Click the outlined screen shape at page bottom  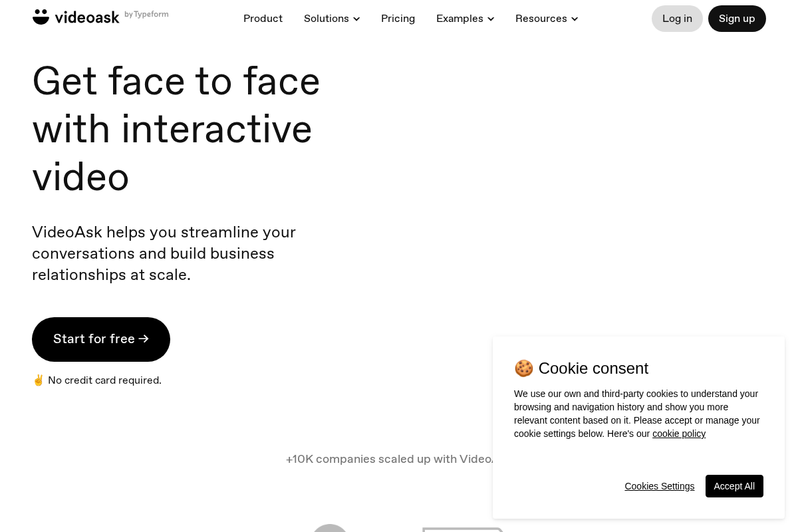click(463, 531)
